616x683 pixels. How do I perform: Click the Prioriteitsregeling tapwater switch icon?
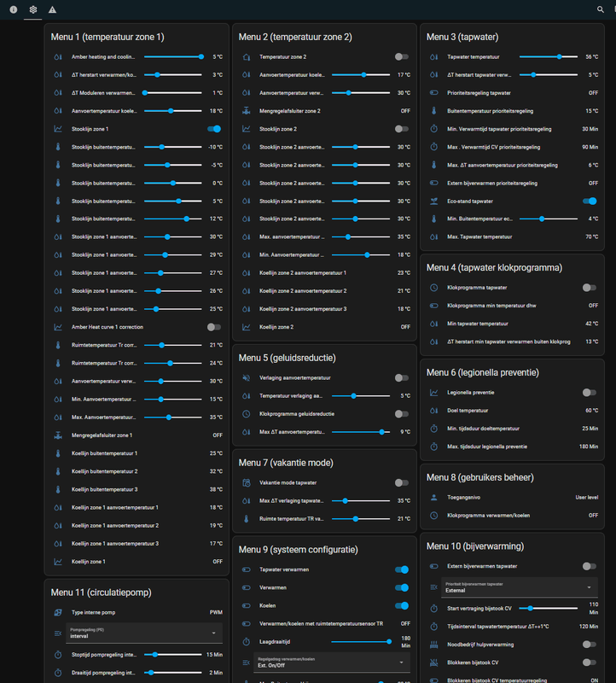coord(434,93)
